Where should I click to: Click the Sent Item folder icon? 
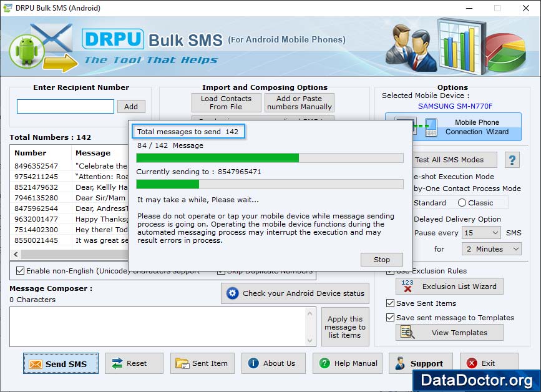point(182,363)
